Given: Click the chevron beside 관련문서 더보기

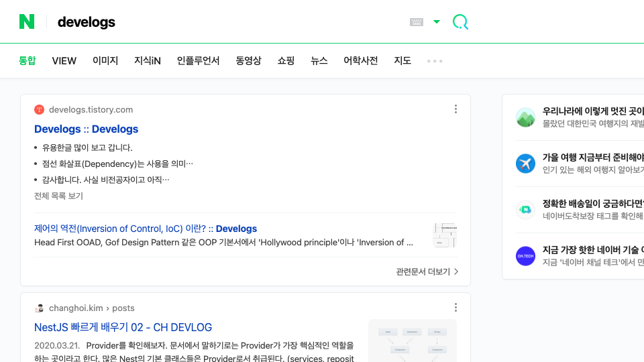Looking at the screenshot, I should [456, 271].
